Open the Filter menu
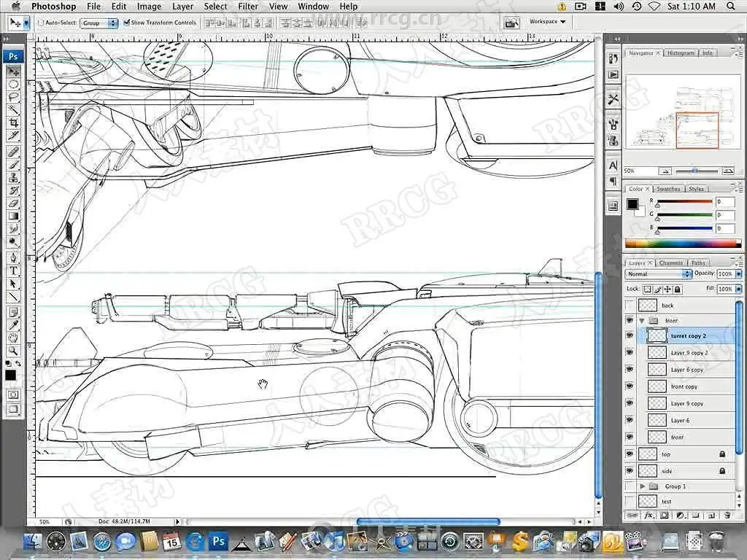The width and height of the screenshot is (747, 560). [x=248, y=7]
